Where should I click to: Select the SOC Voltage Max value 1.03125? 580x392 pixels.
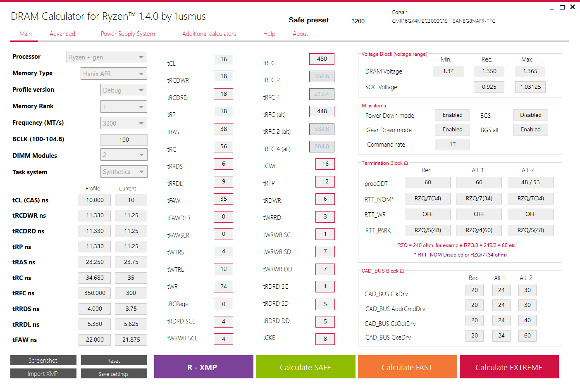(530, 87)
